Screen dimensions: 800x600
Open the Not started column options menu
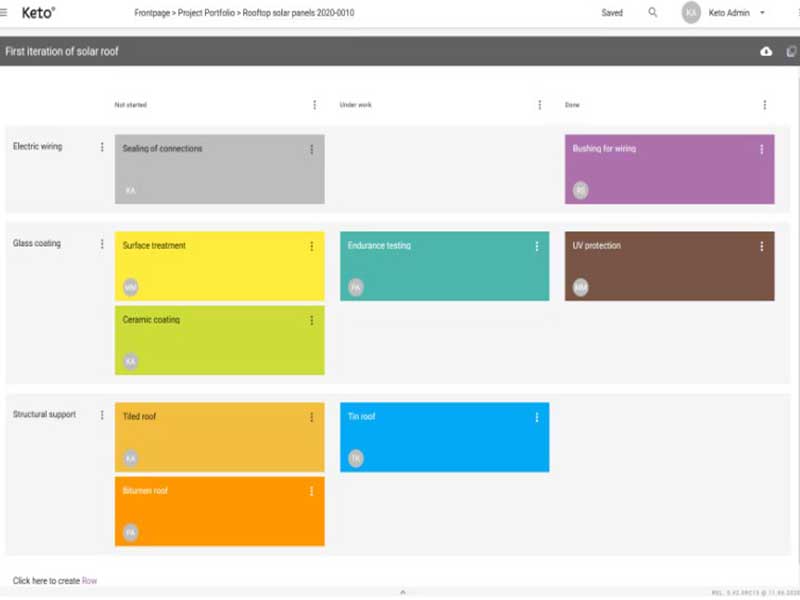click(315, 105)
